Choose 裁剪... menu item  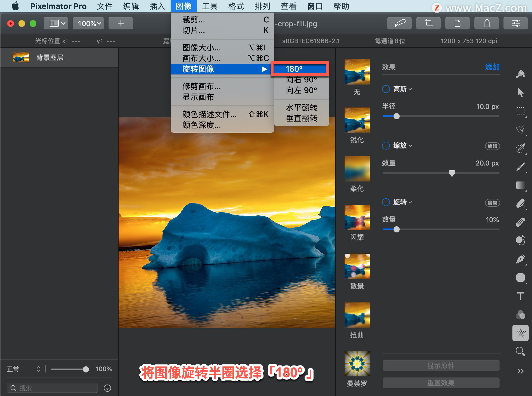[x=222, y=20]
